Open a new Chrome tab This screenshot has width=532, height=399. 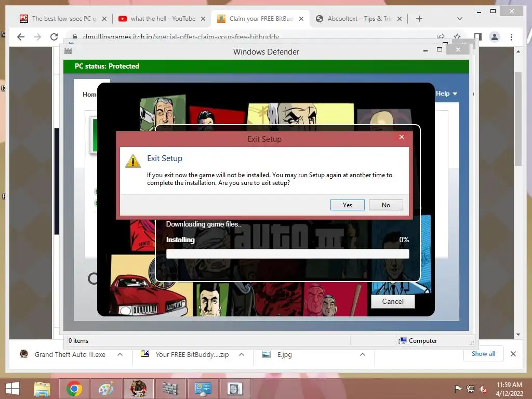pyautogui.click(x=419, y=19)
